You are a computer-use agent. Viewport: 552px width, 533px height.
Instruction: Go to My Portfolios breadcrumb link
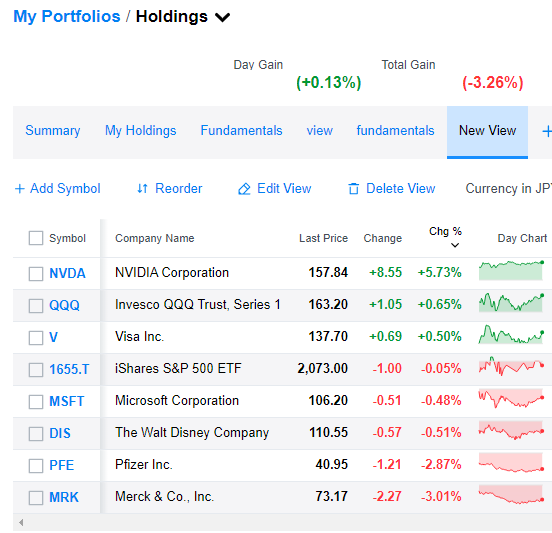click(x=67, y=17)
